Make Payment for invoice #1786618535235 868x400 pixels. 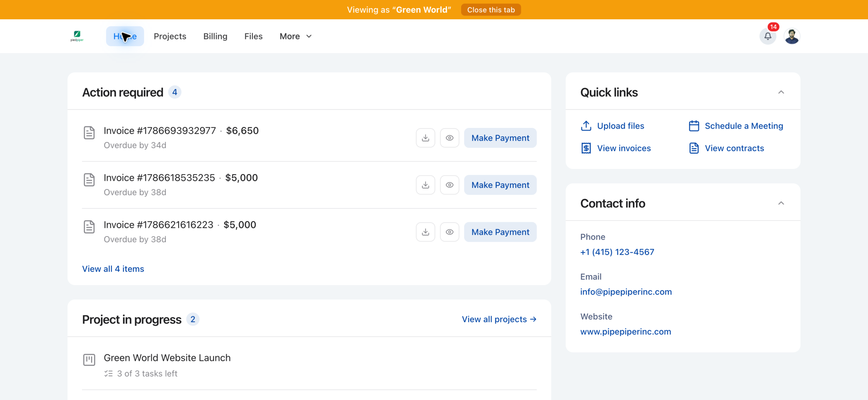click(500, 185)
